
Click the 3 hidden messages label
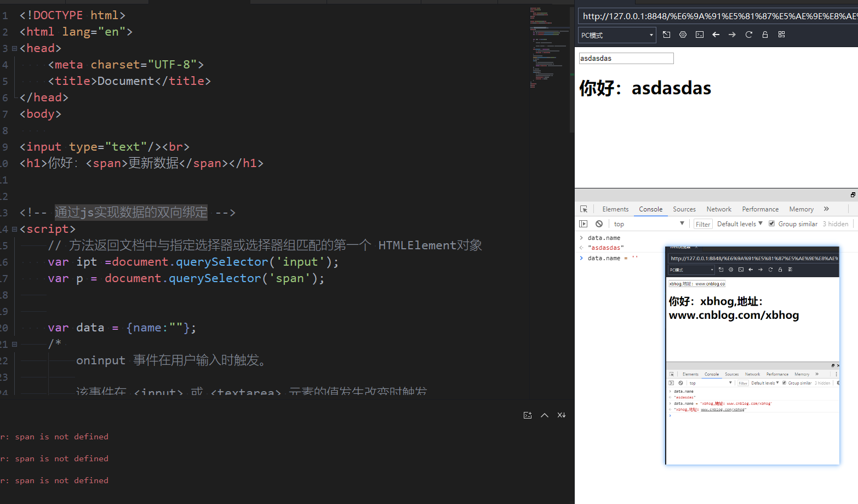[x=835, y=224]
